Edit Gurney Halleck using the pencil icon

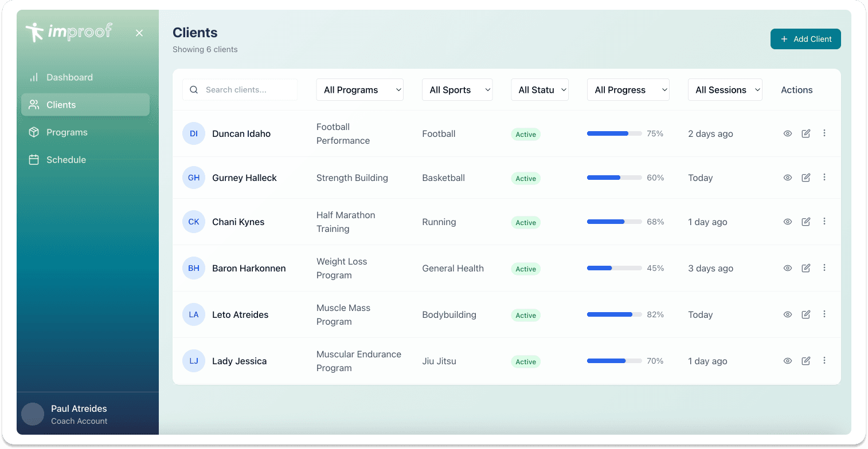806,178
